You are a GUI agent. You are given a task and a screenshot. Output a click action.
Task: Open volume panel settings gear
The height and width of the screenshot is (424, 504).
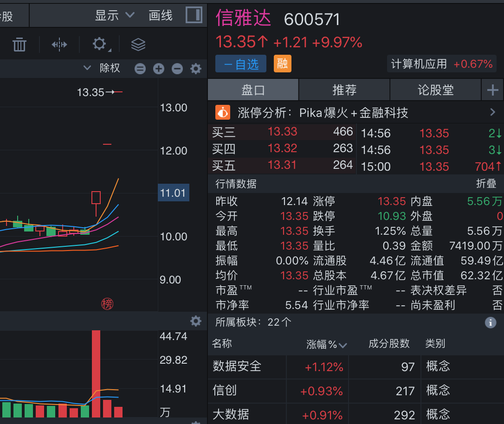click(x=196, y=321)
